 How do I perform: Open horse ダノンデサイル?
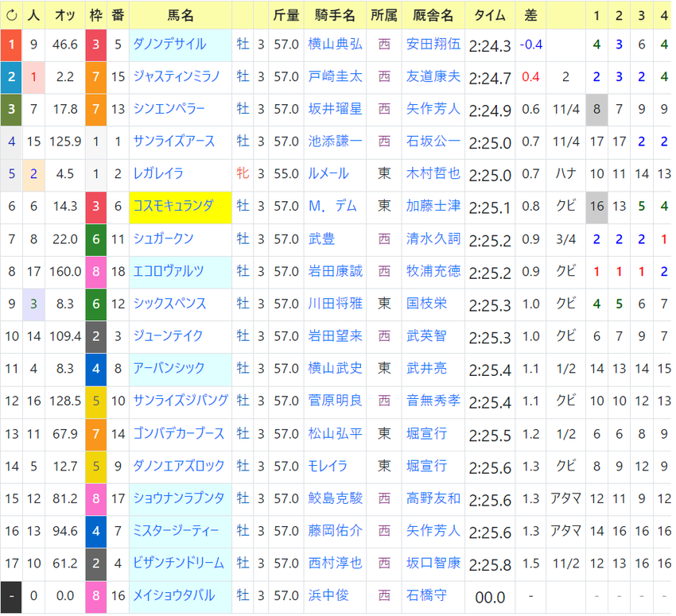click(x=169, y=45)
